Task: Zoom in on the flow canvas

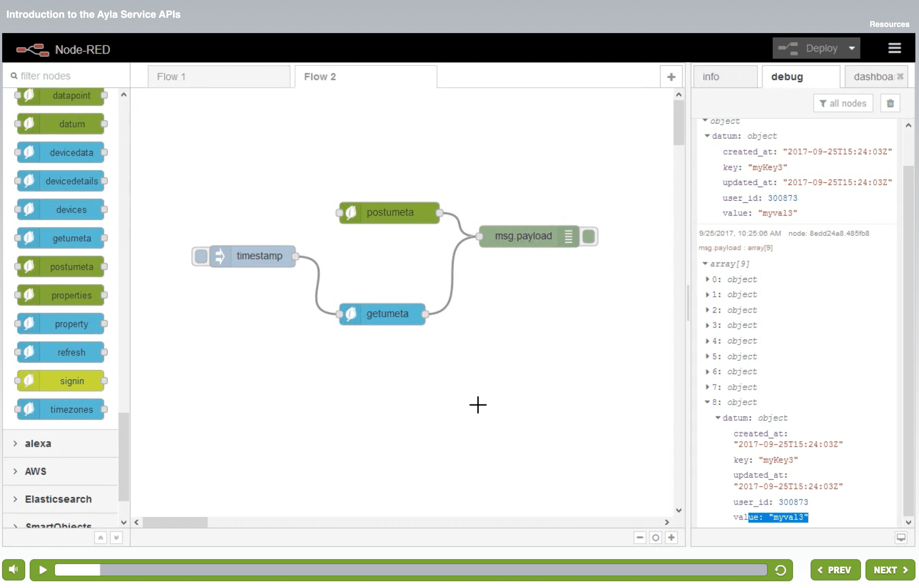Action: click(x=672, y=537)
